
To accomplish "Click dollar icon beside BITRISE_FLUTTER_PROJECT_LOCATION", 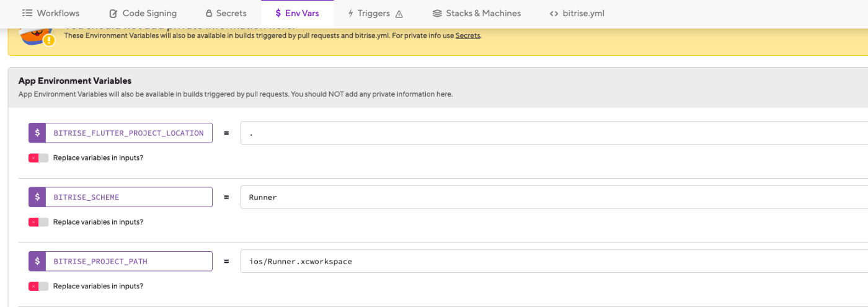I will 37,133.
